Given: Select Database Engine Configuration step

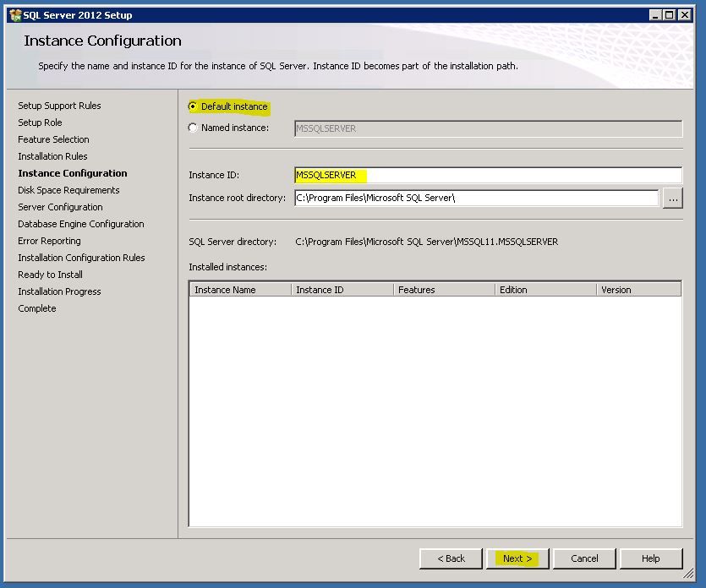Looking at the screenshot, I should click(81, 224).
